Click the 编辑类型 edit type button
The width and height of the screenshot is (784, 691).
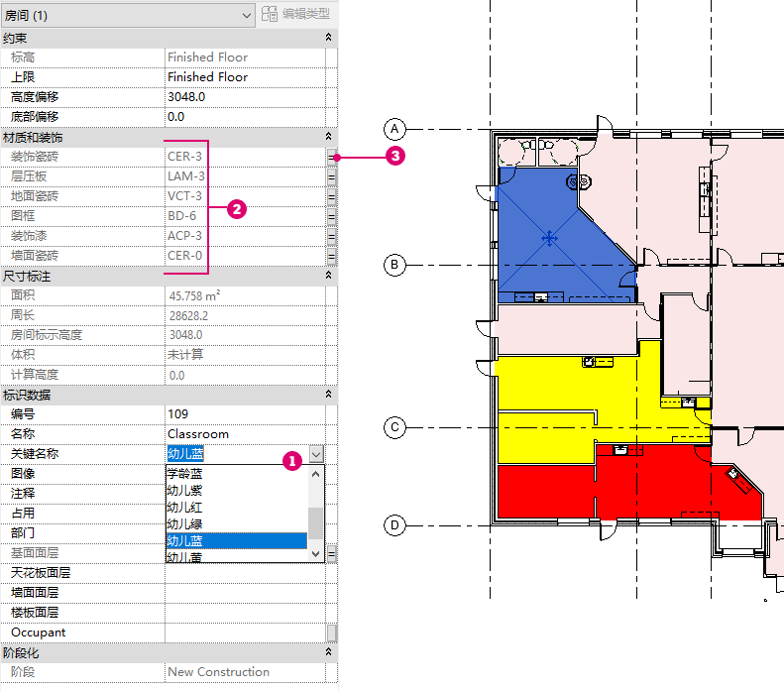296,14
